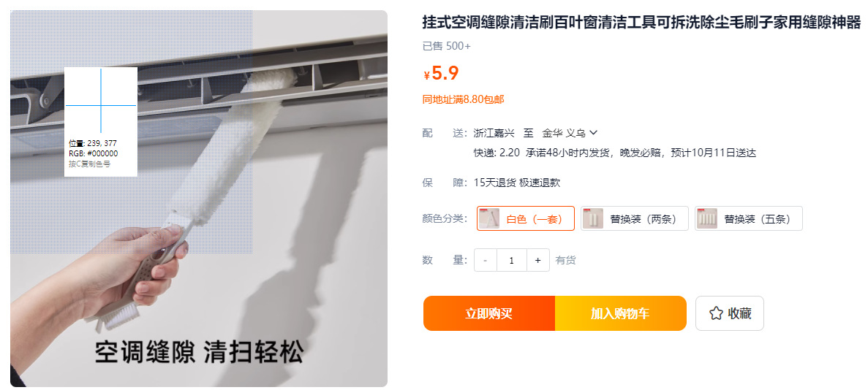868x390 pixels.
Task: Click 加入购物车 add to cart button
Action: (x=621, y=313)
